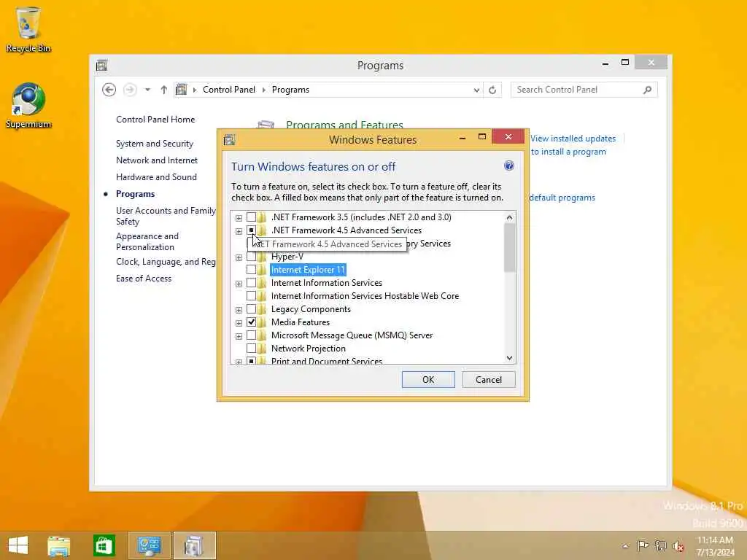
Task: Open the Recycle Bin desktop icon
Action: [x=28, y=29]
